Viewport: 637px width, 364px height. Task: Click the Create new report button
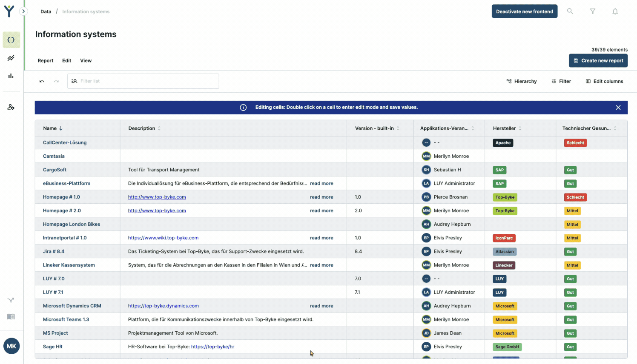click(x=598, y=61)
